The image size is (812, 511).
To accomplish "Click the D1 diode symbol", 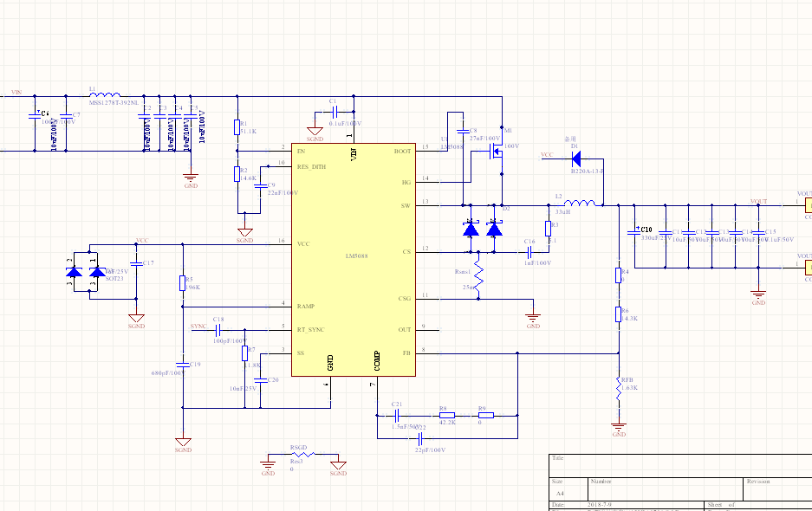I will pos(575,159).
